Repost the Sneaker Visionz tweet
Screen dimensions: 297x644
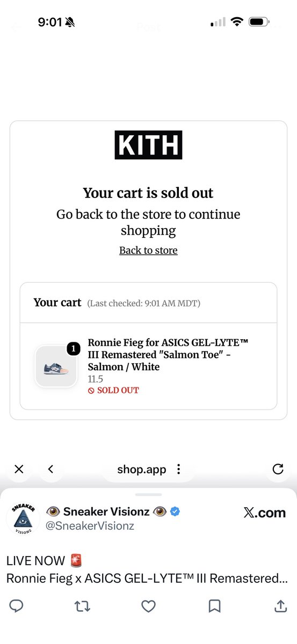(82, 606)
